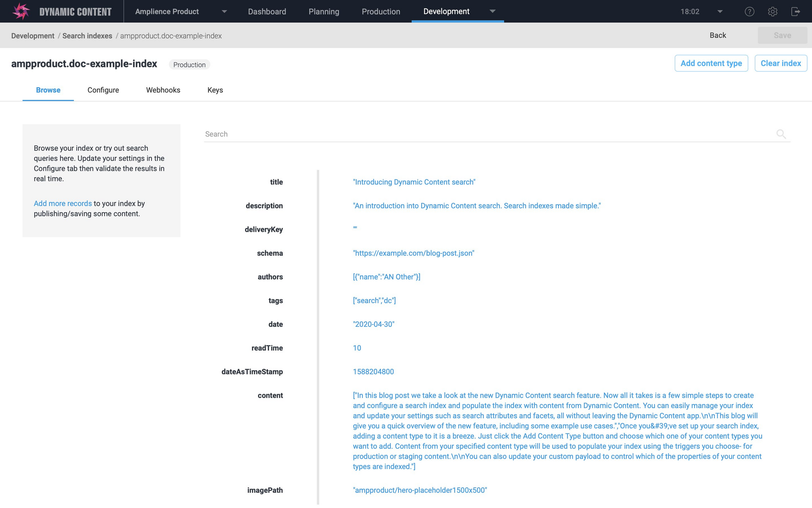Click the empty deliveryKey value

tap(355, 228)
